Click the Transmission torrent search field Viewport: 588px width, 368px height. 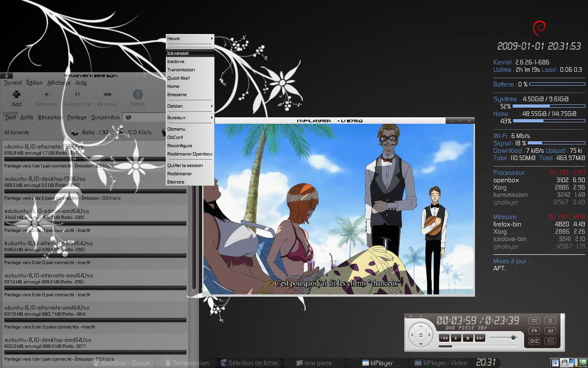click(x=145, y=117)
